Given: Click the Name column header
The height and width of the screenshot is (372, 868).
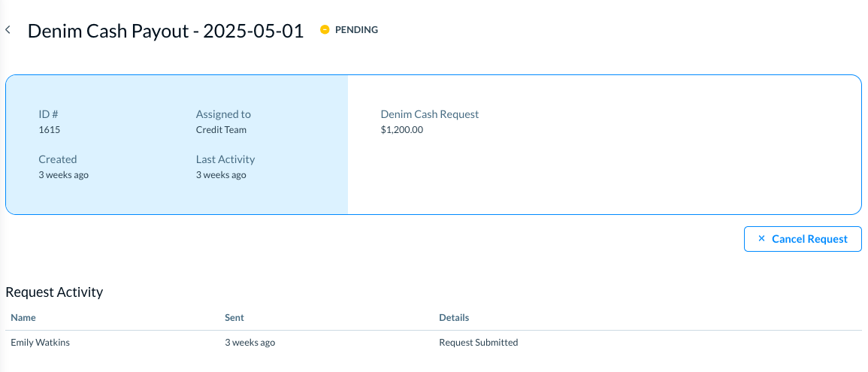Looking at the screenshot, I should (23, 318).
